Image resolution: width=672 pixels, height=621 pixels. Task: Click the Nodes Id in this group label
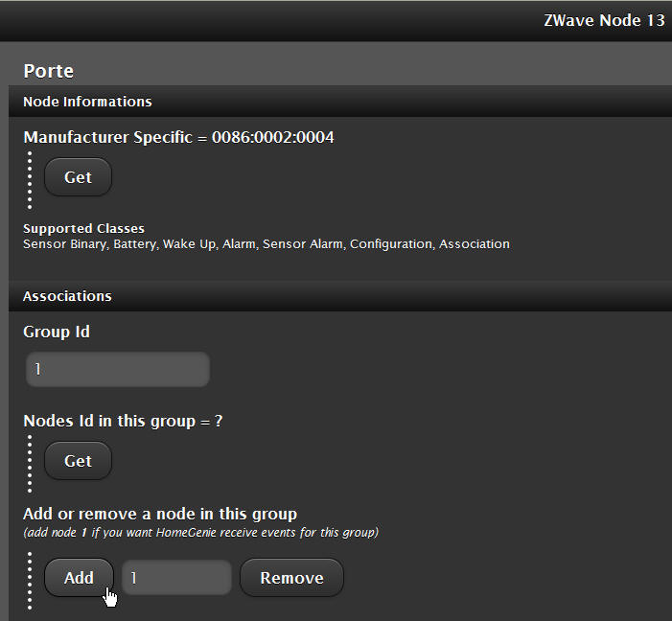[x=123, y=421]
